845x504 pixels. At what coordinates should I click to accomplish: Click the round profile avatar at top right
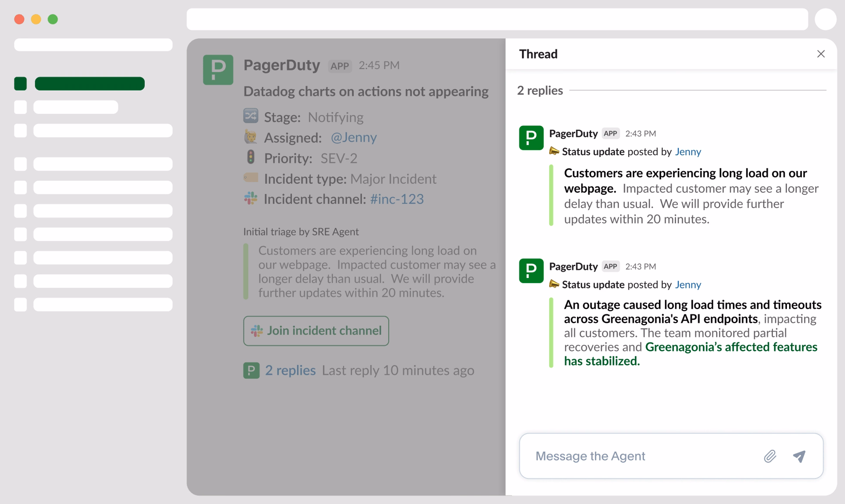(x=825, y=19)
